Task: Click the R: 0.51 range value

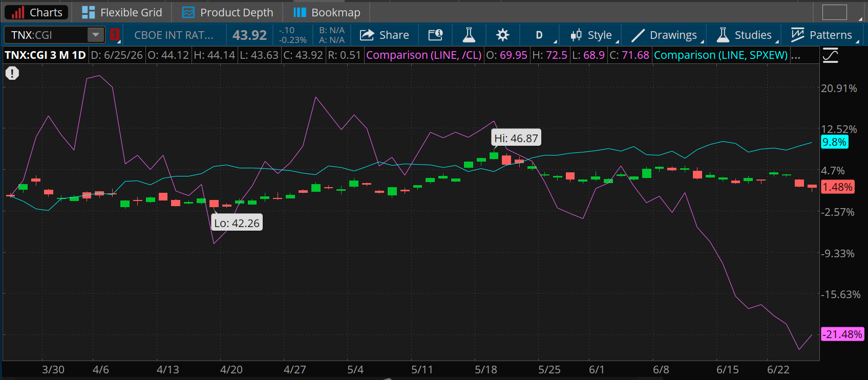Action: coord(344,55)
